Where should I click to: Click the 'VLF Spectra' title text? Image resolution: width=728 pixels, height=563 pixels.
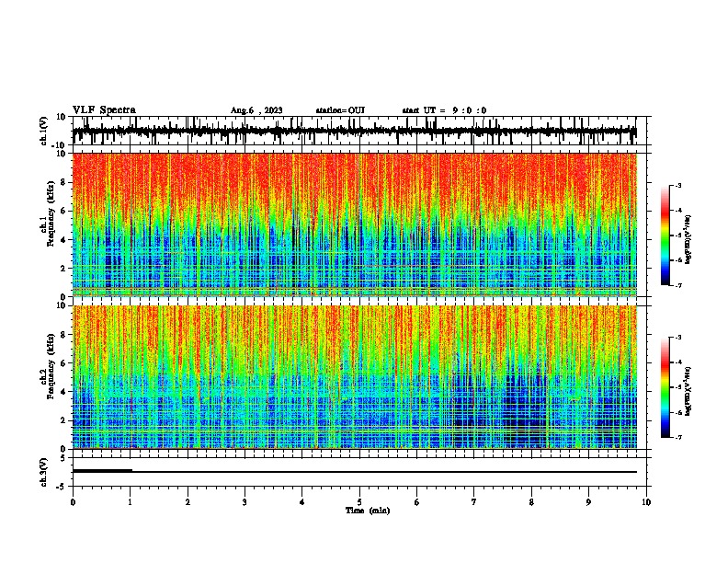(x=104, y=110)
